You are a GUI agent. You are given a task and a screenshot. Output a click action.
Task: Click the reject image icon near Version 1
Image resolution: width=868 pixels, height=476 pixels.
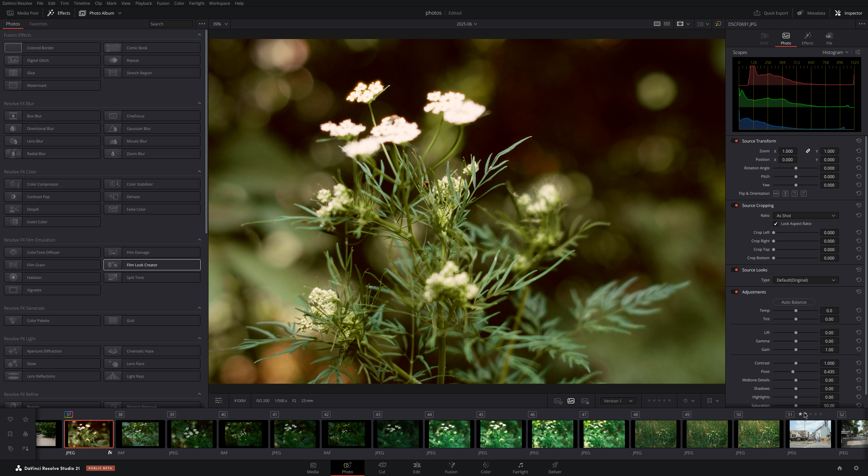[585, 401]
